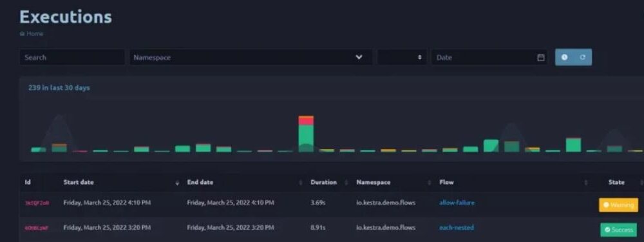
Task: Click the refresh icon in the blue button
Action: point(582,57)
